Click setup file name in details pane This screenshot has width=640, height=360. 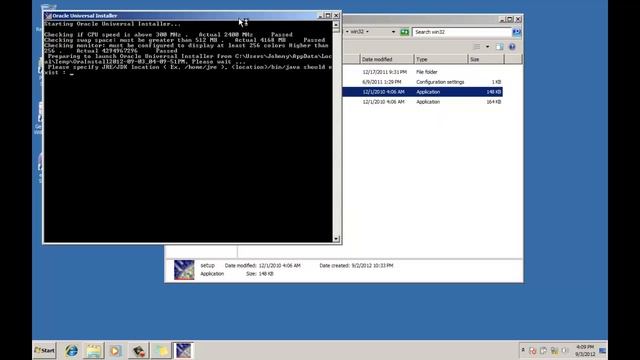(207, 266)
